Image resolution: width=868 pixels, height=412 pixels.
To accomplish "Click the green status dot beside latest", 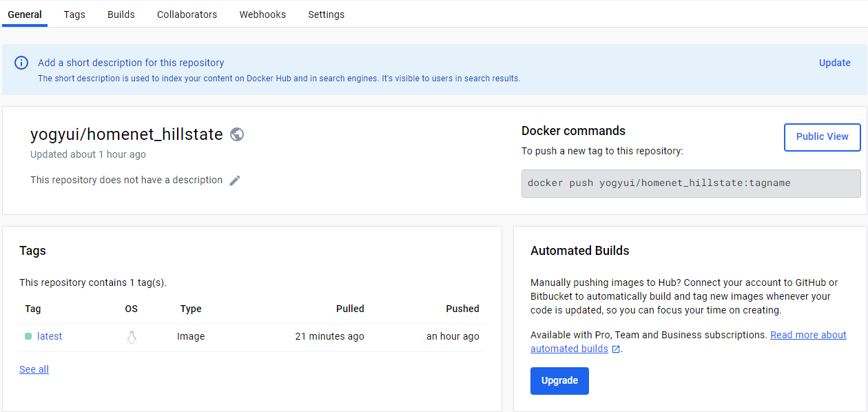I will coord(28,336).
